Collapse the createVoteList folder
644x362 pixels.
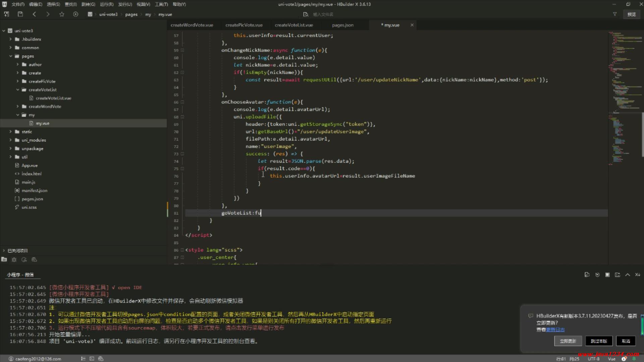pos(17,89)
